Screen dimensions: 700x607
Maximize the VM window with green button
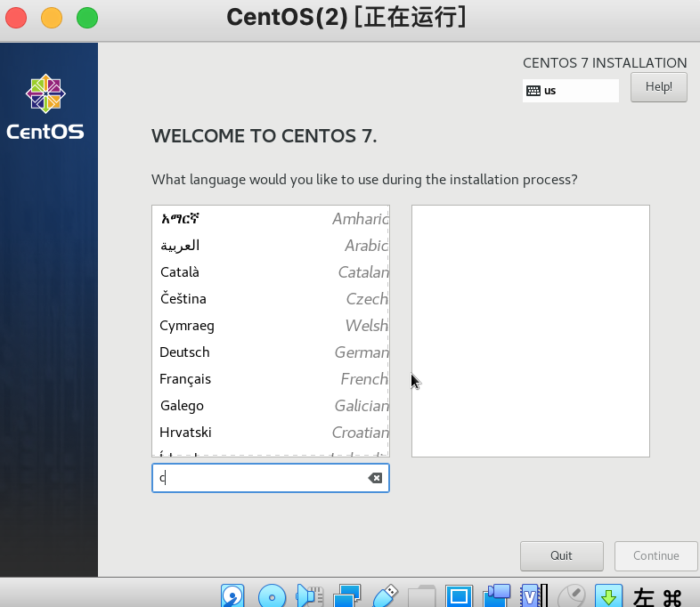(87, 18)
